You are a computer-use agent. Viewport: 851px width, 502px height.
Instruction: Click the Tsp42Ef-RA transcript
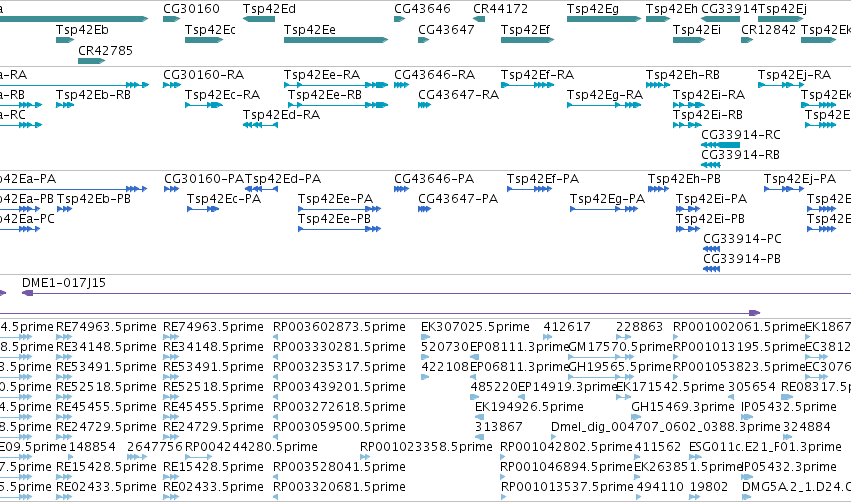528,85
